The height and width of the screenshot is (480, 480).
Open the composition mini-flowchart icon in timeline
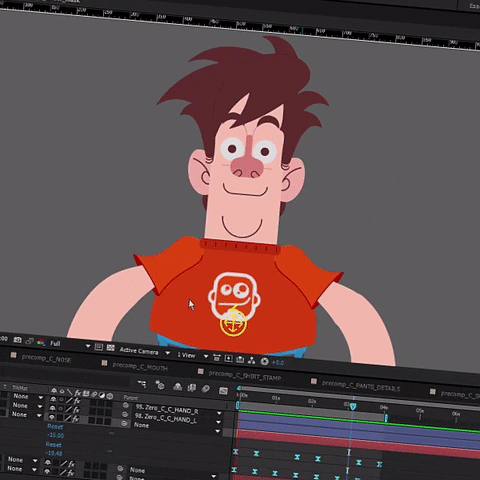[x=142, y=384]
